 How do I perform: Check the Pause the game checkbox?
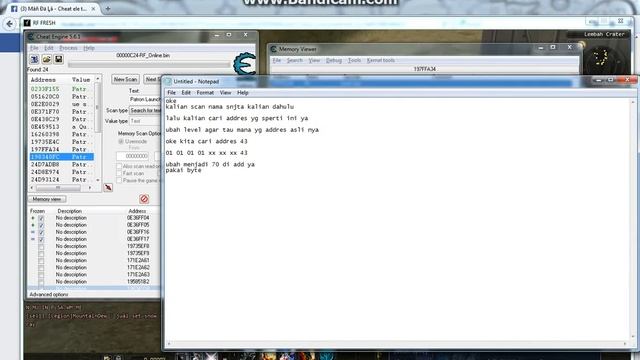coord(119,180)
